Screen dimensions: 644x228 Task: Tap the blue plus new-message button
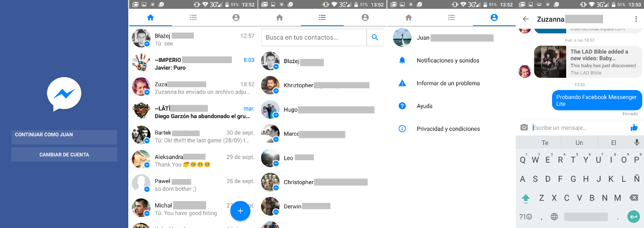pos(241,211)
